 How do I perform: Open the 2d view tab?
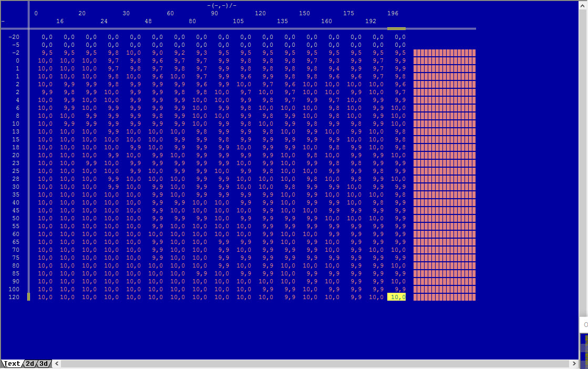click(30, 363)
